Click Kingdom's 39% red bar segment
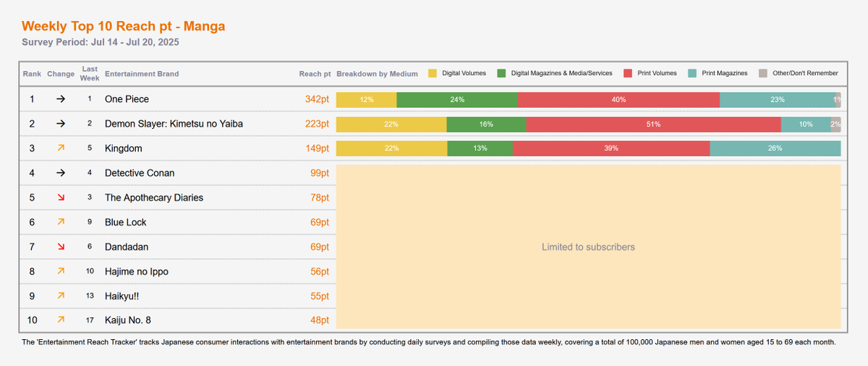Viewport: 868px width, 366px height. click(x=611, y=149)
